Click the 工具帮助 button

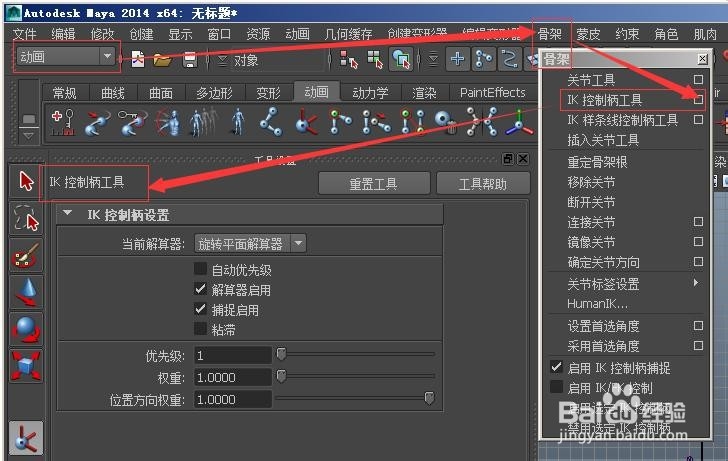click(x=483, y=184)
